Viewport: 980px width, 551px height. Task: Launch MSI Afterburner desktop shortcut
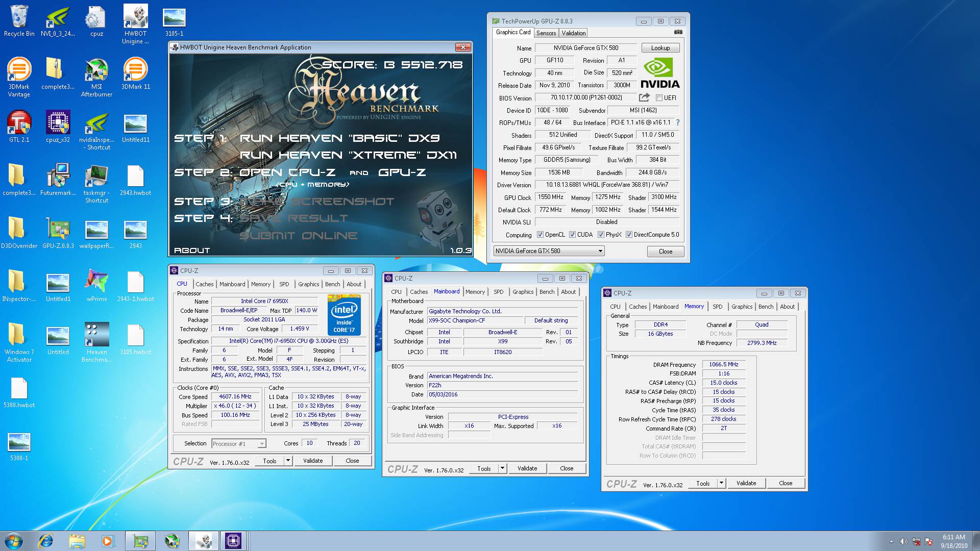pos(96,77)
